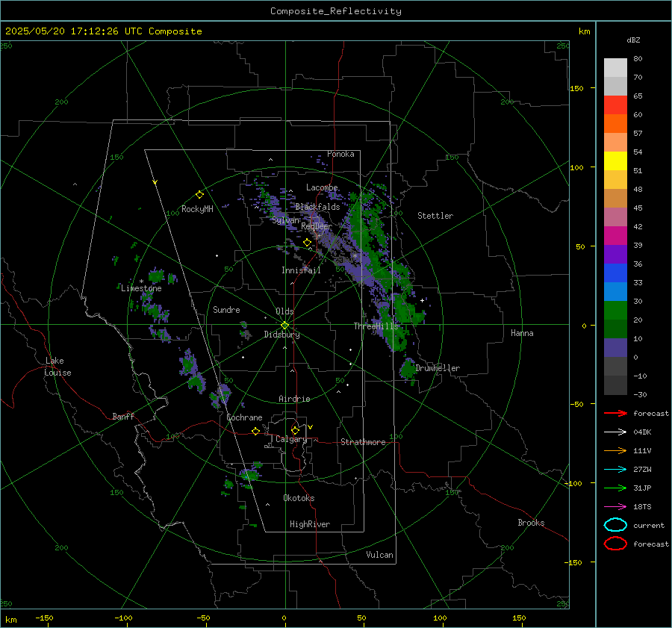
Task: Click the yellow diamond marker below RedDeer
Action: [308, 243]
